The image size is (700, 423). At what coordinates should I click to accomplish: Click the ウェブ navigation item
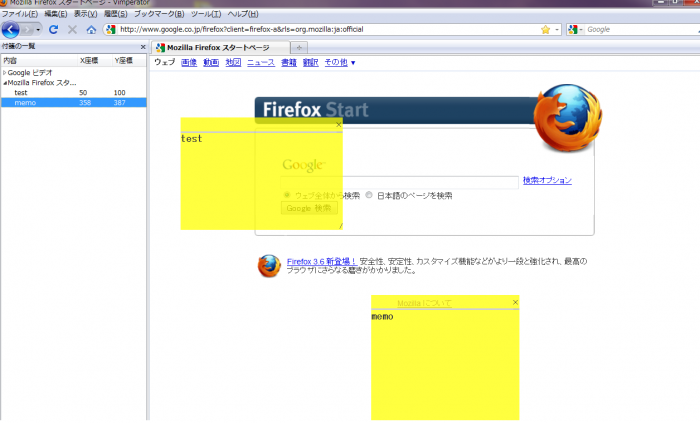(x=164, y=62)
